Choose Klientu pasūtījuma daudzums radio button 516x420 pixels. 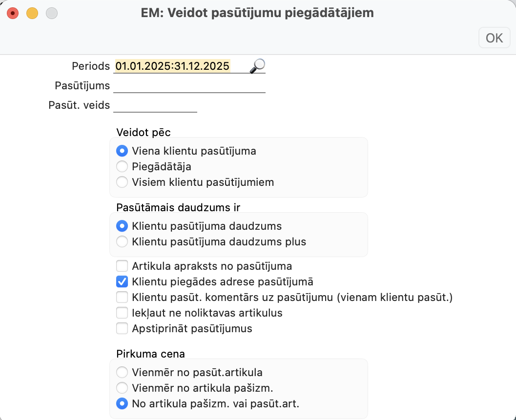coord(123,226)
